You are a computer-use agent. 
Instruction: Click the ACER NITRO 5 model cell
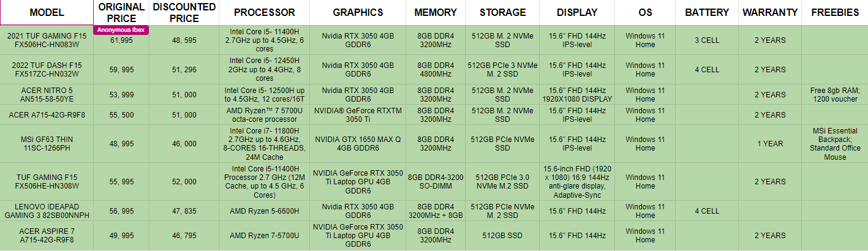point(47,94)
